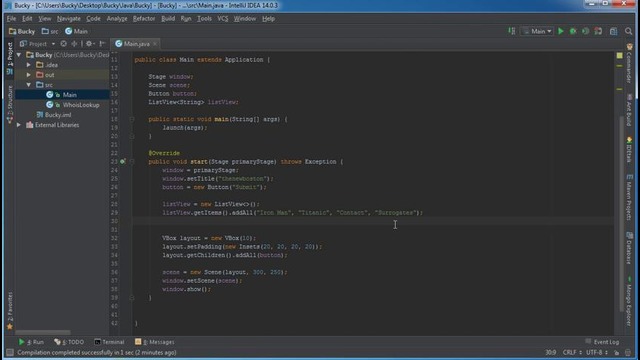Click the scroll-from-source icon in Project panel
The width and height of the screenshot is (640, 360).
point(64,44)
